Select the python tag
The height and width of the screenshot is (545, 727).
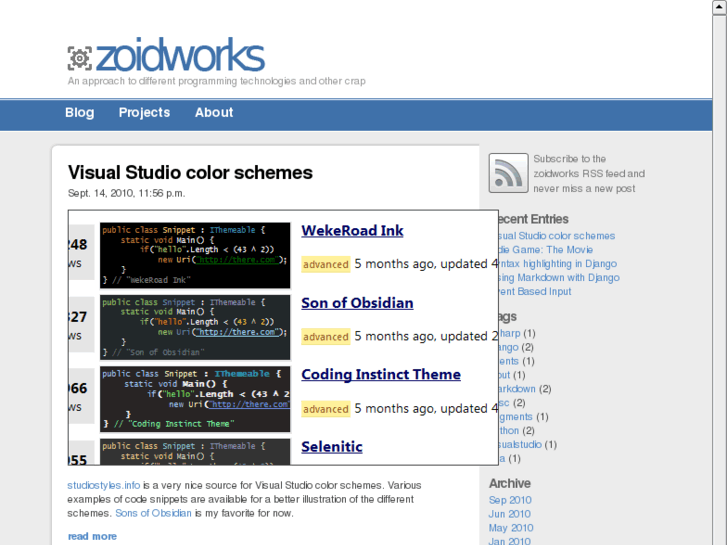pyautogui.click(x=509, y=430)
